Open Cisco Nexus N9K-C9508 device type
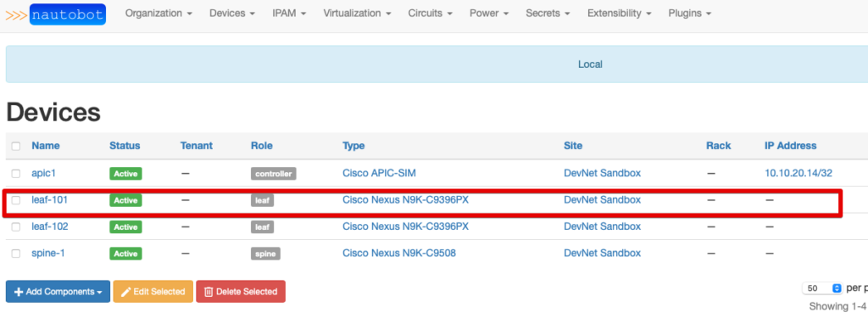Viewport: 868px width, 335px height. click(399, 253)
